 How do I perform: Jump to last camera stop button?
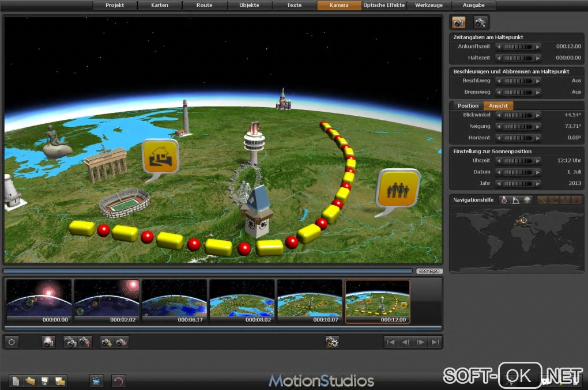tap(435, 342)
